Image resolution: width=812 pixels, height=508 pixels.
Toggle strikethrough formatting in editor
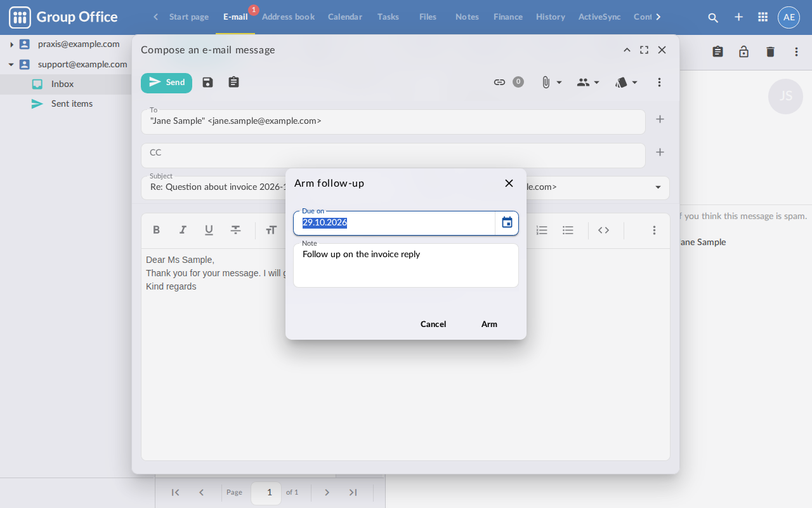235,231
